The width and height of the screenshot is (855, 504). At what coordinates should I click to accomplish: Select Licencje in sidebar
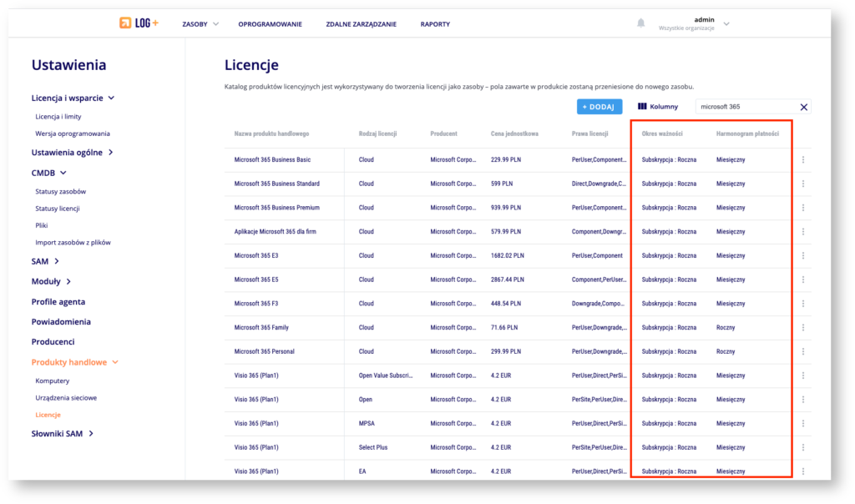pyautogui.click(x=48, y=415)
